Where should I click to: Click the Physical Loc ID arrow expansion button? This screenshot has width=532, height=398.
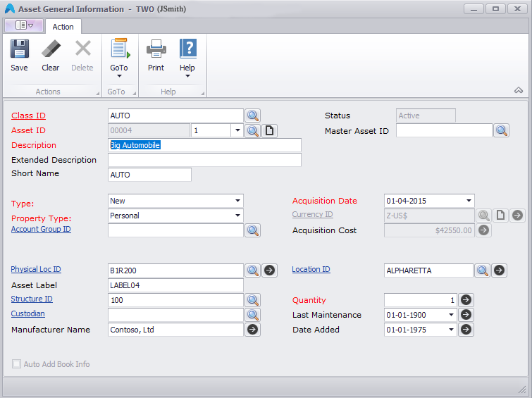tap(269, 270)
